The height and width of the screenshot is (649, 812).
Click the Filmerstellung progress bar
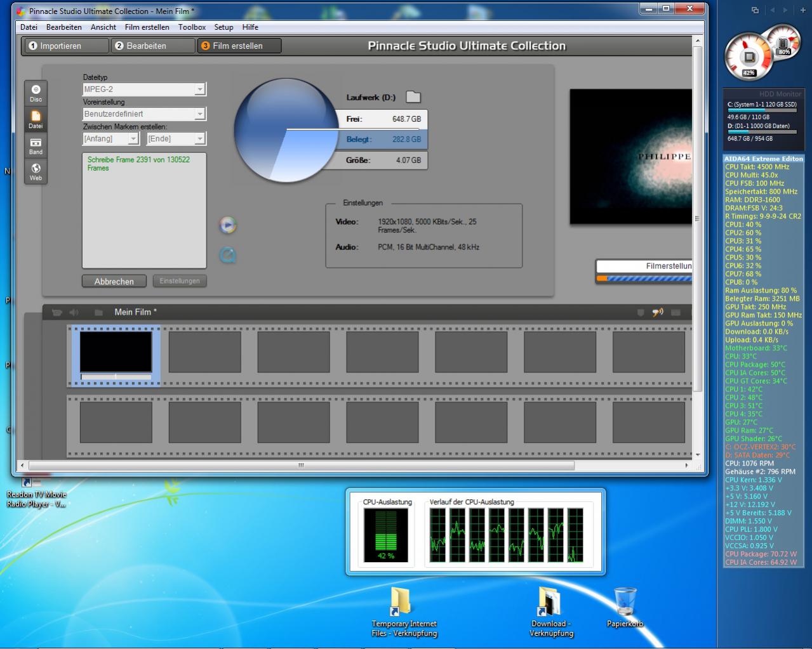point(644,279)
